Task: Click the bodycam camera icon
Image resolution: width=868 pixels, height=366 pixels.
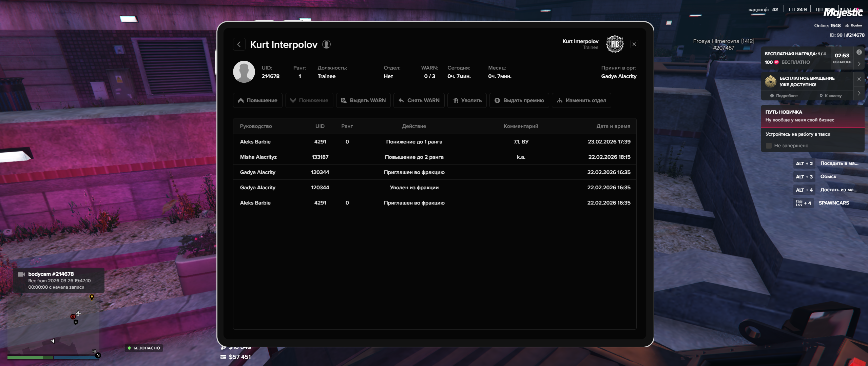Action: pos(21,274)
